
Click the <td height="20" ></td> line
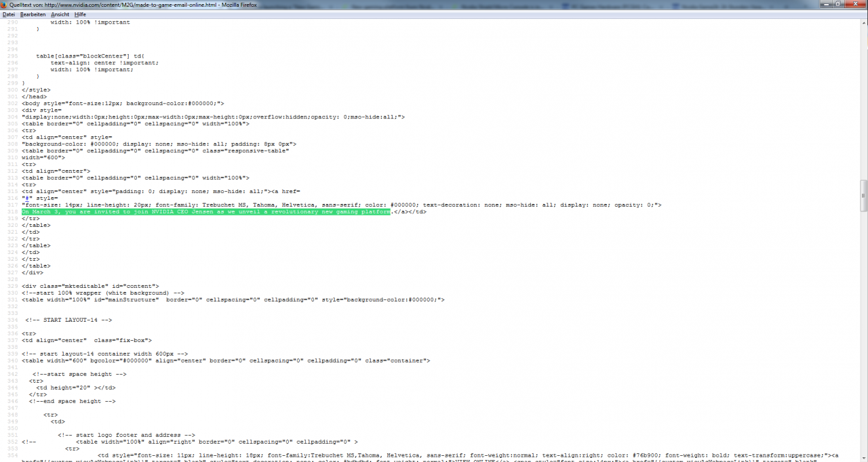click(x=75, y=387)
